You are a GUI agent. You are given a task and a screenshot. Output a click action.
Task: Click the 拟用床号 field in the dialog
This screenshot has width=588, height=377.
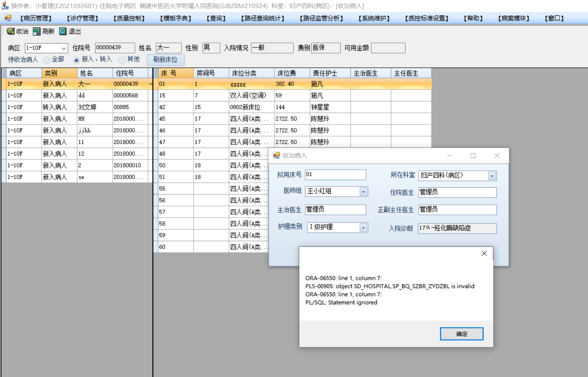tap(335, 175)
